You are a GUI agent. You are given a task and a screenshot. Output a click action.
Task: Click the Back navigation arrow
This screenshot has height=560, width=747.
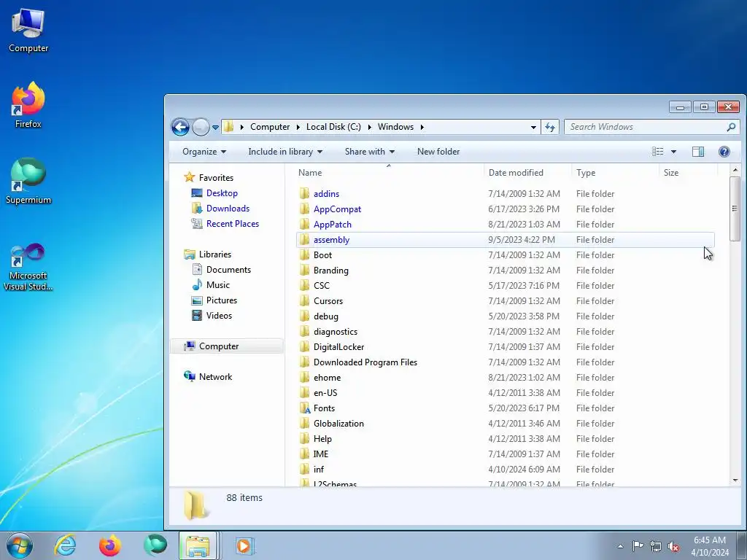[181, 127]
